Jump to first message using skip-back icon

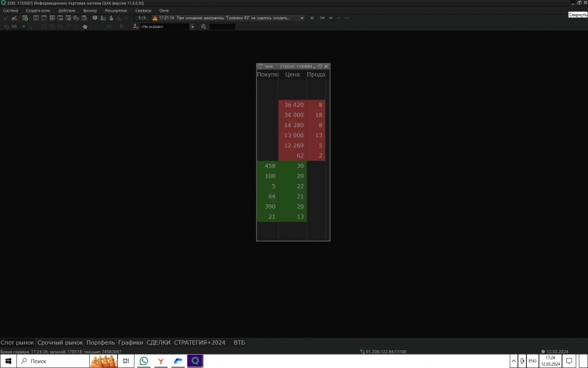click(322, 18)
